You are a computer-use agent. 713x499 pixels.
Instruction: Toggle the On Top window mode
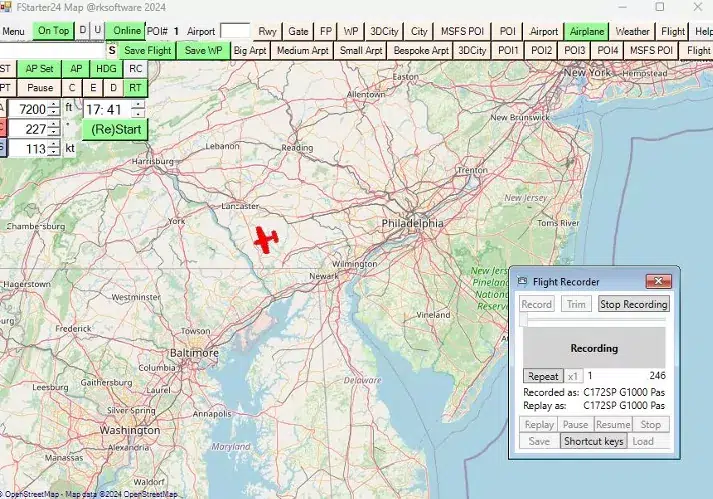pyautogui.click(x=53, y=31)
